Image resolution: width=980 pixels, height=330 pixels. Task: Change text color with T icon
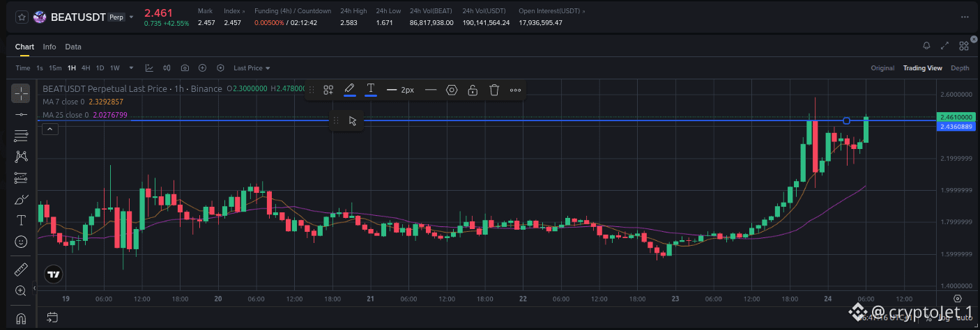[x=371, y=90]
